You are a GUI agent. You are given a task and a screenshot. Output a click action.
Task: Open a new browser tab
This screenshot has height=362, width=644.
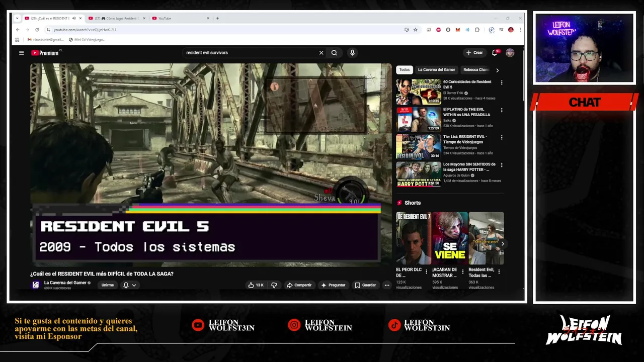point(217,18)
